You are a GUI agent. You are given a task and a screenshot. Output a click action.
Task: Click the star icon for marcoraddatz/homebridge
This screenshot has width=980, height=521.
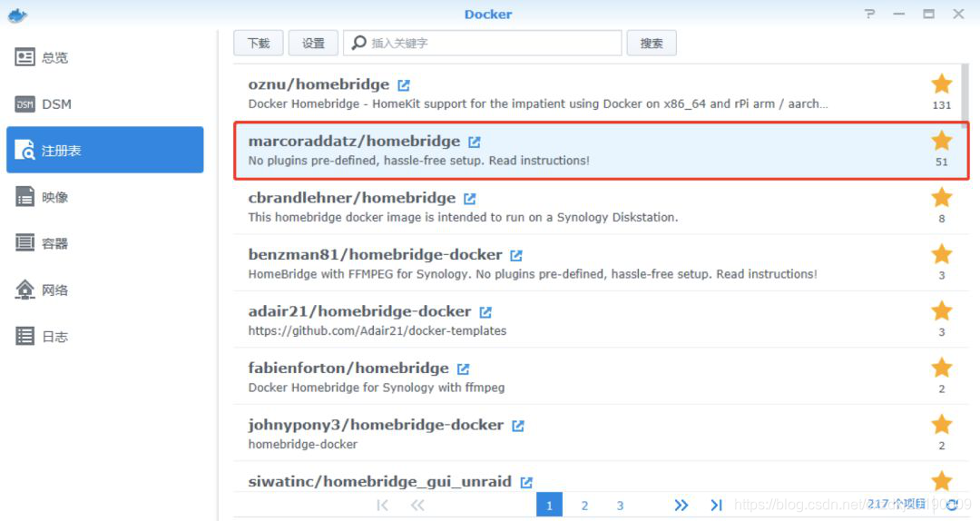pos(941,141)
